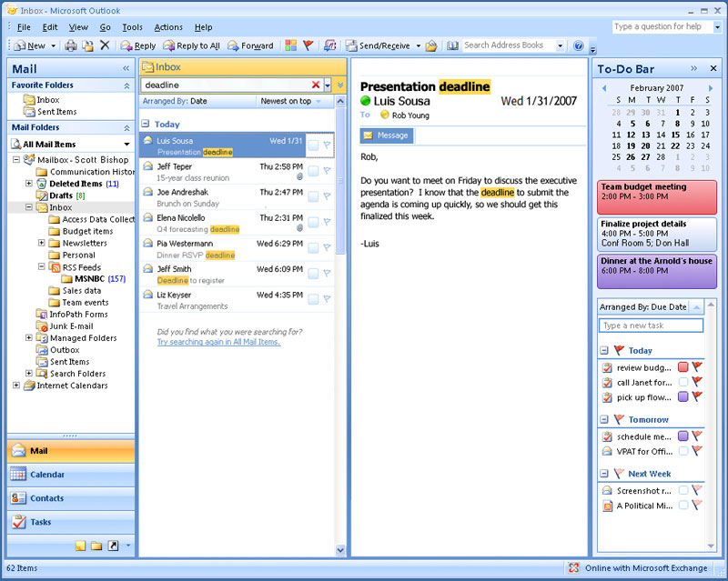This screenshot has width=728, height=581.
Task: Click the Categorize colored squares icon
Action: point(290,45)
